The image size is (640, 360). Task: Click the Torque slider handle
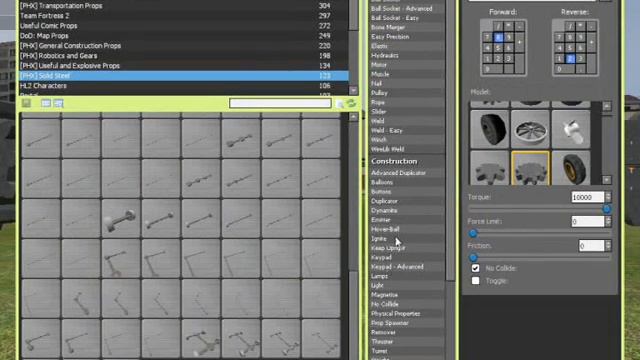pos(607,209)
